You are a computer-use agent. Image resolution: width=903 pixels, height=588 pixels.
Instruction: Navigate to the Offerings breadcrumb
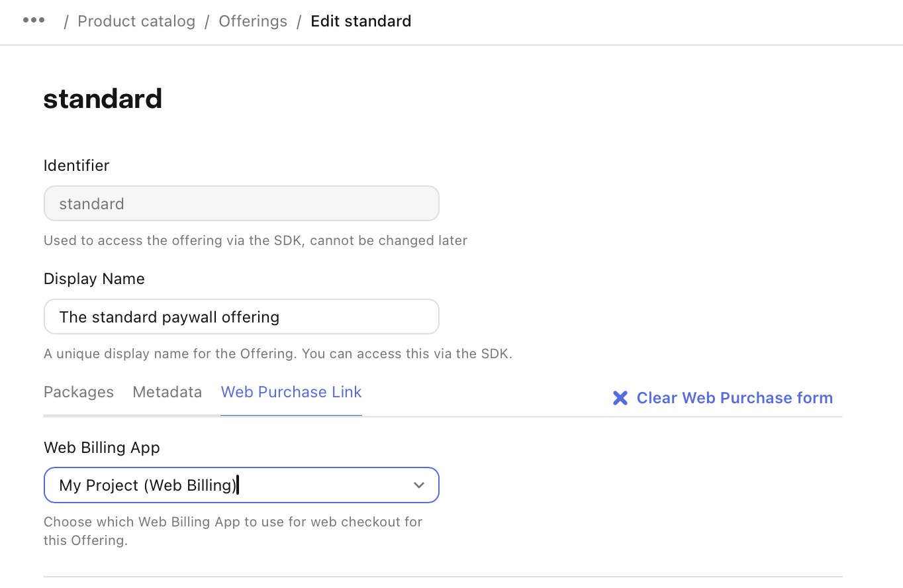tap(253, 21)
